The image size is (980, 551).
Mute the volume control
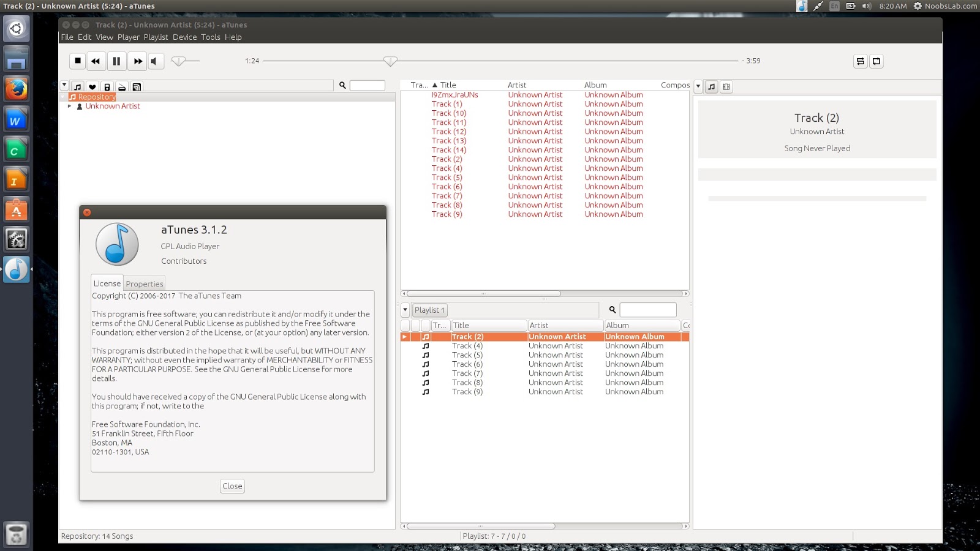(155, 61)
